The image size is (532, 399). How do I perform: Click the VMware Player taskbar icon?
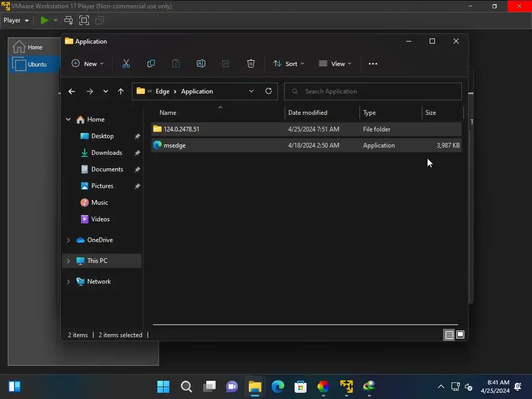coord(347,387)
